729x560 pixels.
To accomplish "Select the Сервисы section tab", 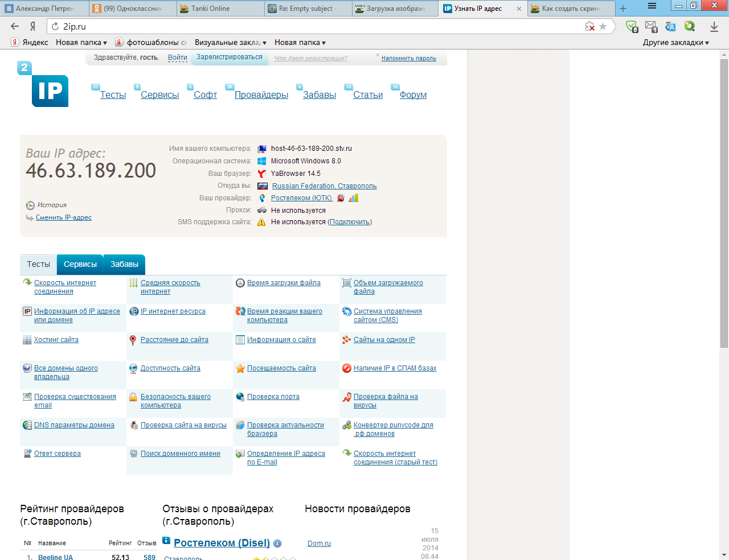I will [x=80, y=264].
